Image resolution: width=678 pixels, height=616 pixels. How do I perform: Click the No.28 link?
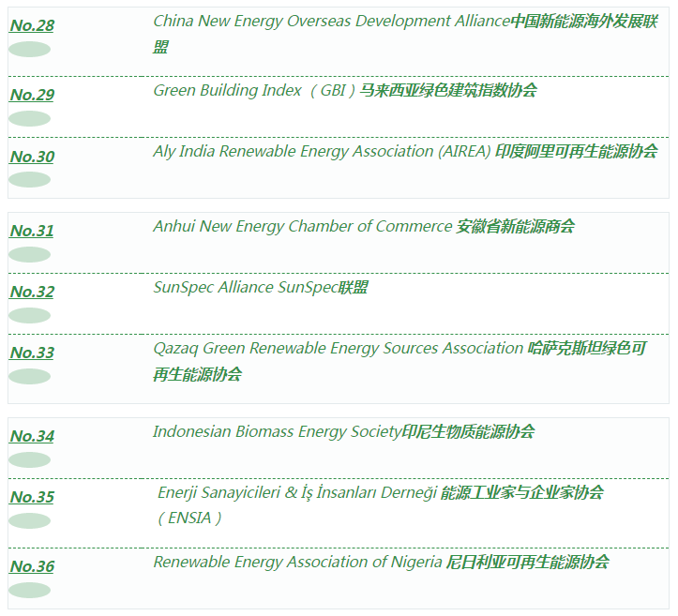[x=32, y=25]
